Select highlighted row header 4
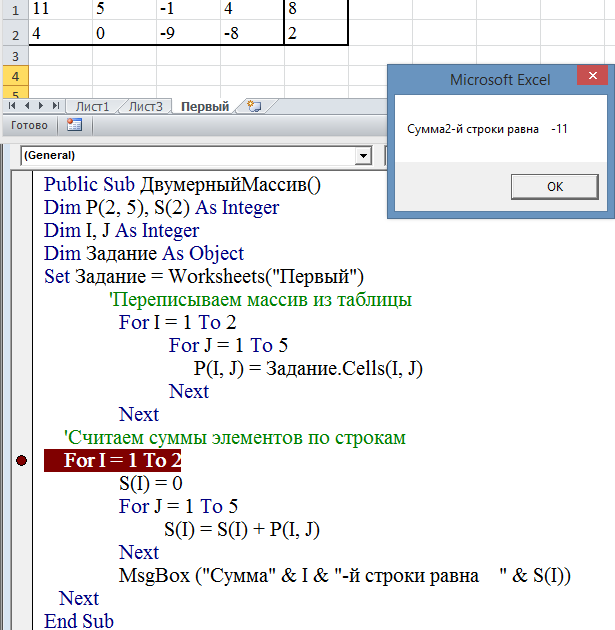Screen dimensions: 615x630 (x=15, y=76)
